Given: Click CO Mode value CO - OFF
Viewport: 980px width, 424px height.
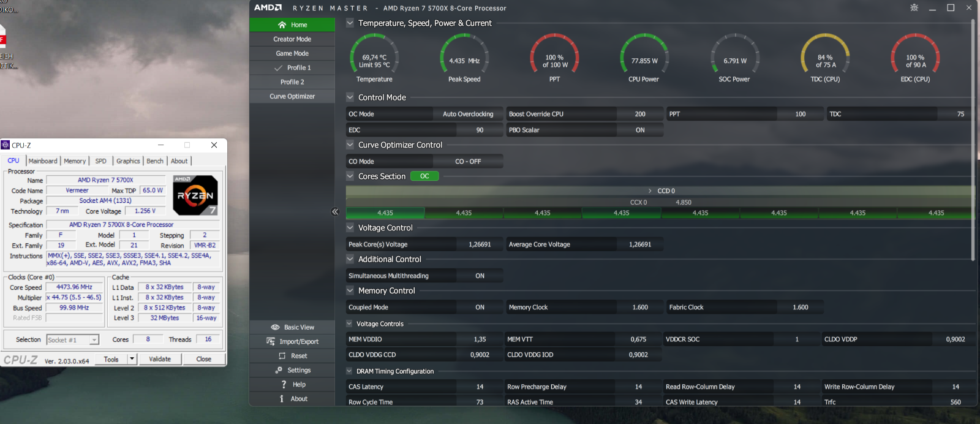Looking at the screenshot, I should (468, 162).
